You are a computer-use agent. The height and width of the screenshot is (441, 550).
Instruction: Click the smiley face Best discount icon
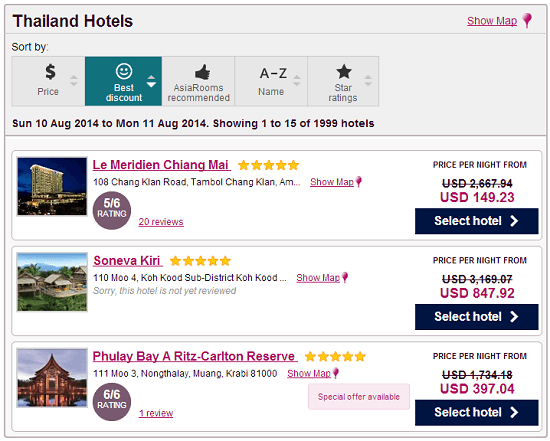[x=124, y=71]
